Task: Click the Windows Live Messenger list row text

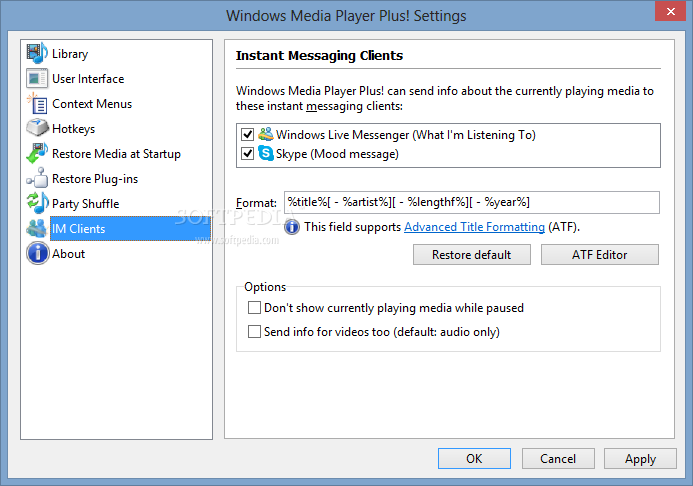Action: pos(406,134)
